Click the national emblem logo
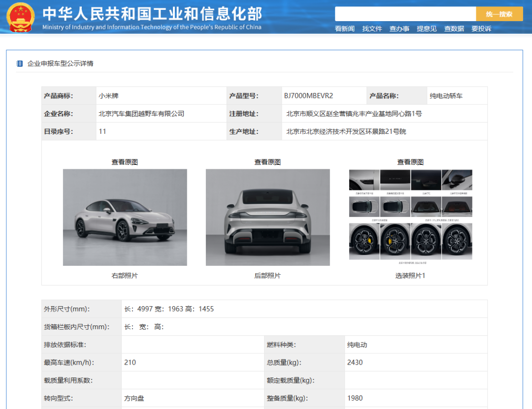This screenshot has width=532, height=409. [21, 17]
